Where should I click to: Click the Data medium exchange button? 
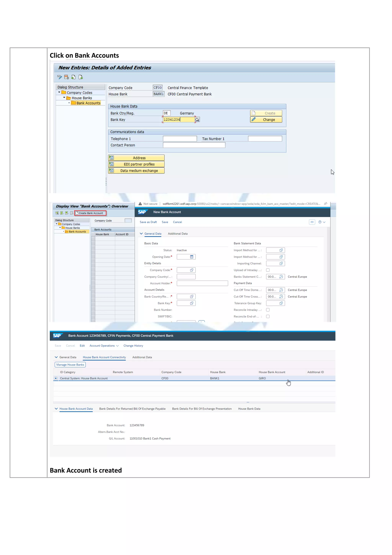[136, 170]
